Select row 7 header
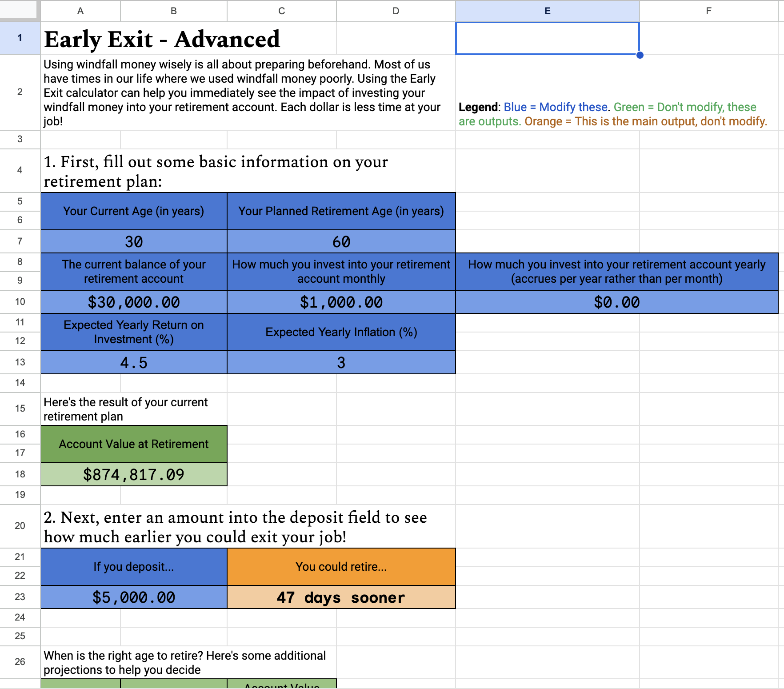Viewport: 784px width, 689px height. click(x=20, y=241)
